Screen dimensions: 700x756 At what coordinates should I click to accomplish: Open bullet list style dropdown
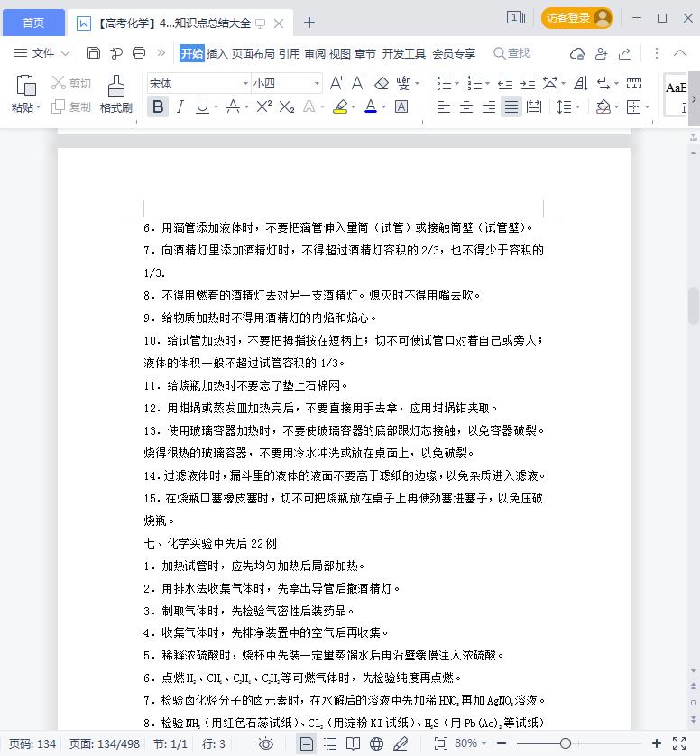pos(456,84)
